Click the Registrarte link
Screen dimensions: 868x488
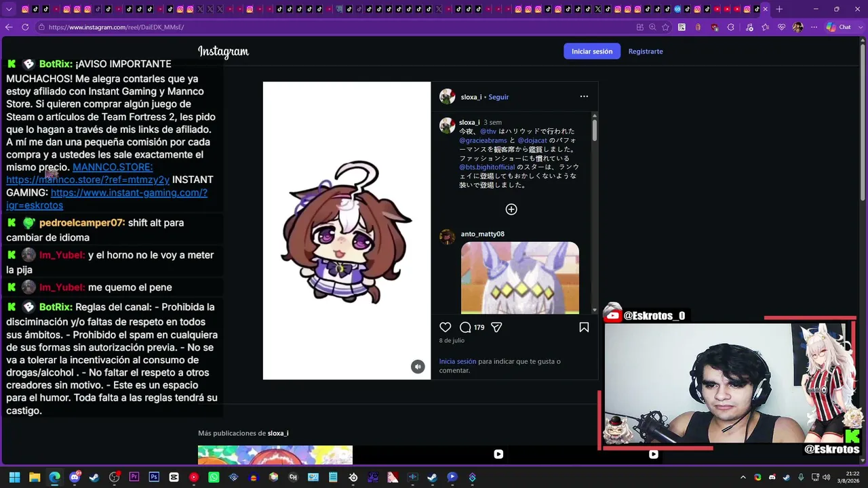coord(646,52)
